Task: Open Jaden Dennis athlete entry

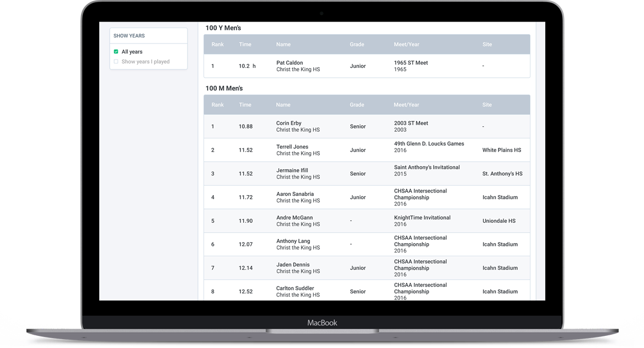Action: click(x=293, y=265)
